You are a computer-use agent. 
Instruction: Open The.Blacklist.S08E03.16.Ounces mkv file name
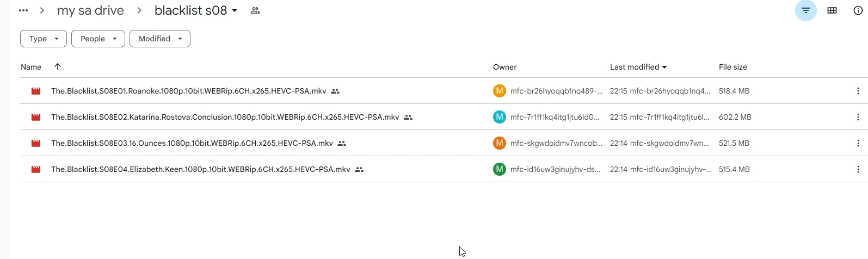tap(192, 143)
